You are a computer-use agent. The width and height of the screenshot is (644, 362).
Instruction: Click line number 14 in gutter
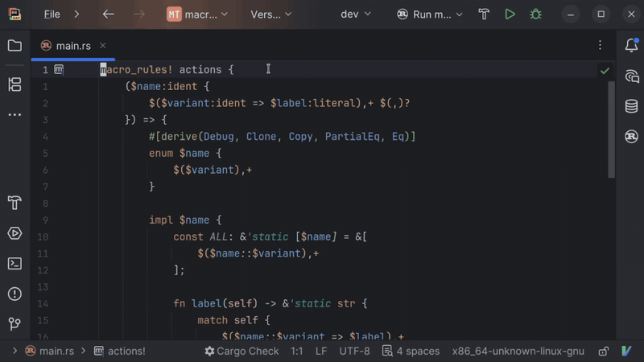point(43,304)
